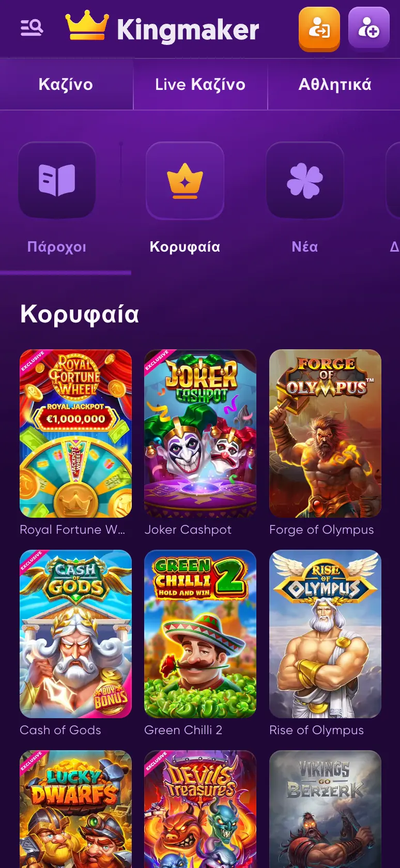The image size is (400, 868).
Task: Switch to the Live Καζίνο tab
Action: click(201, 84)
